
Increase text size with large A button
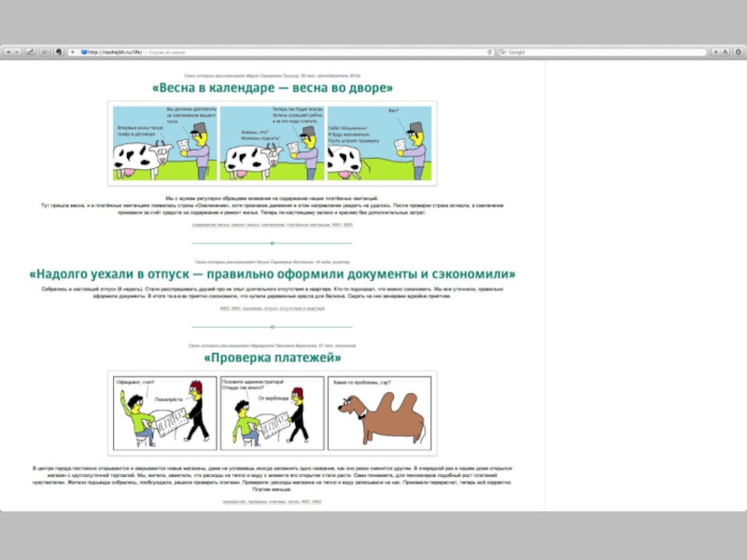tap(726, 52)
